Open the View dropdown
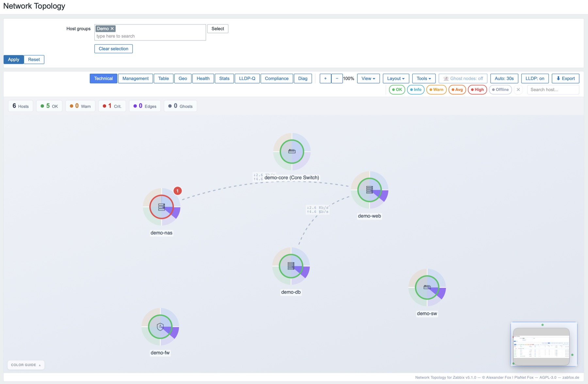The height and width of the screenshot is (384, 588). [368, 79]
